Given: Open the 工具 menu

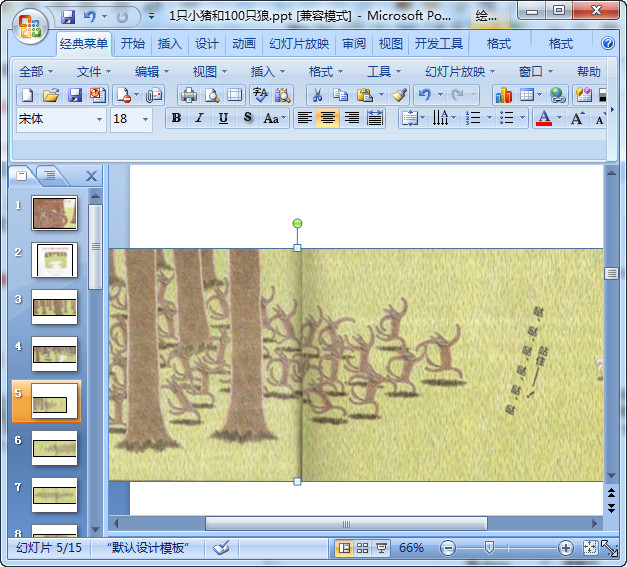Looking at the screenshot, I should point(384,72).
